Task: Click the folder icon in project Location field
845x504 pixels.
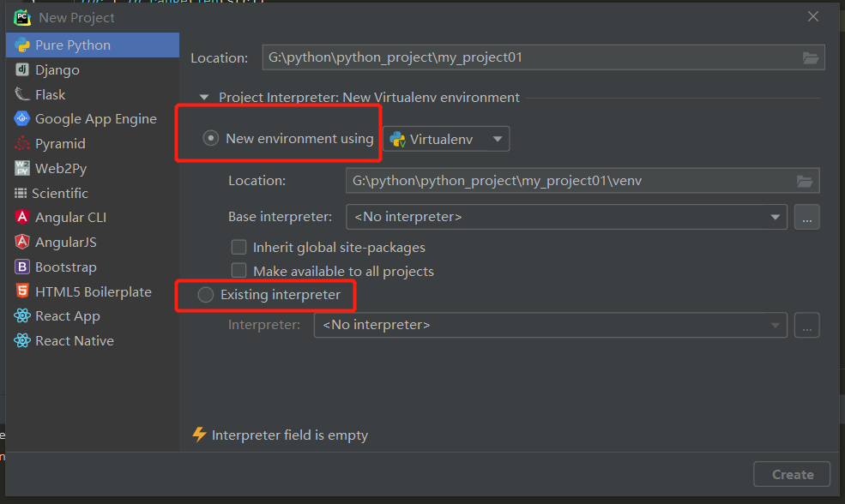Action: [x=810, y=57]
